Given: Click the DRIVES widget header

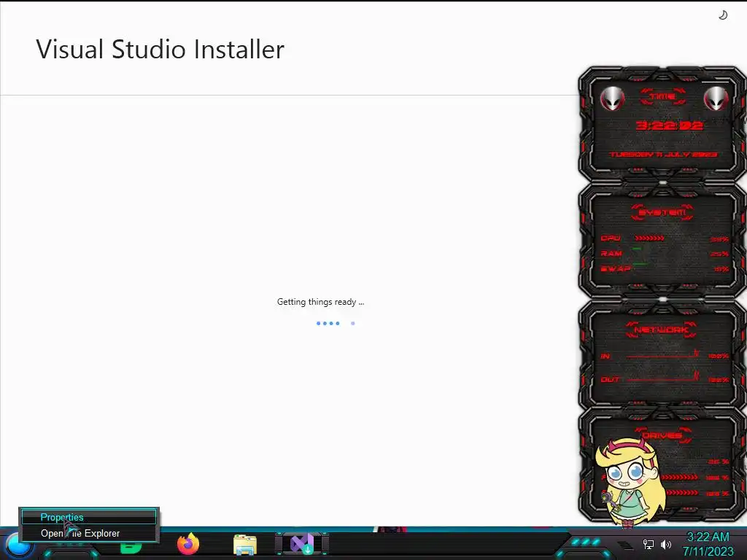Looking at the screenshot, I should click(661, 435).
